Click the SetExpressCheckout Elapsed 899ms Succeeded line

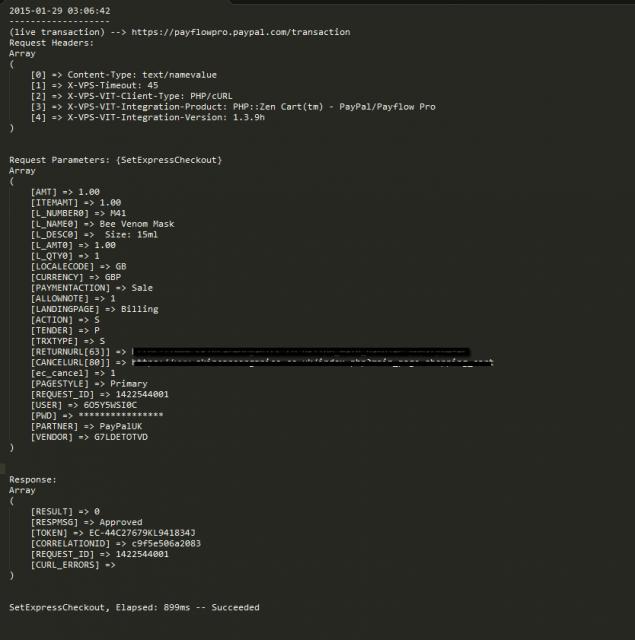134,607
